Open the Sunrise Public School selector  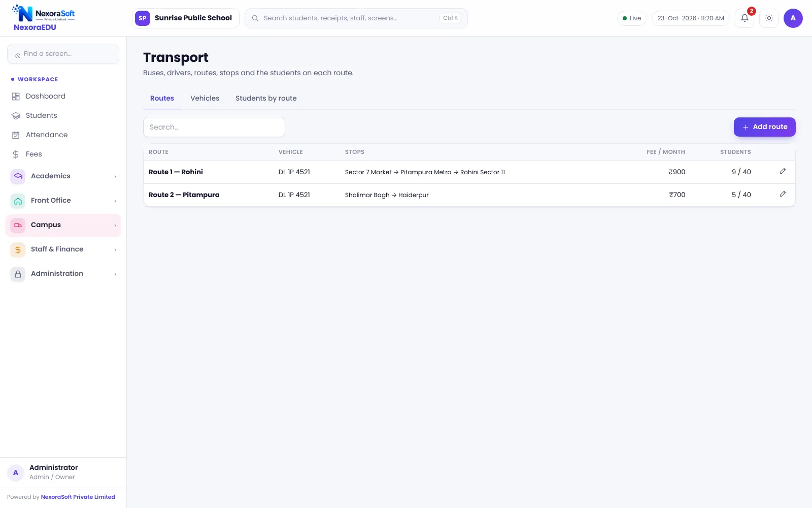click(x=185, y=18)
